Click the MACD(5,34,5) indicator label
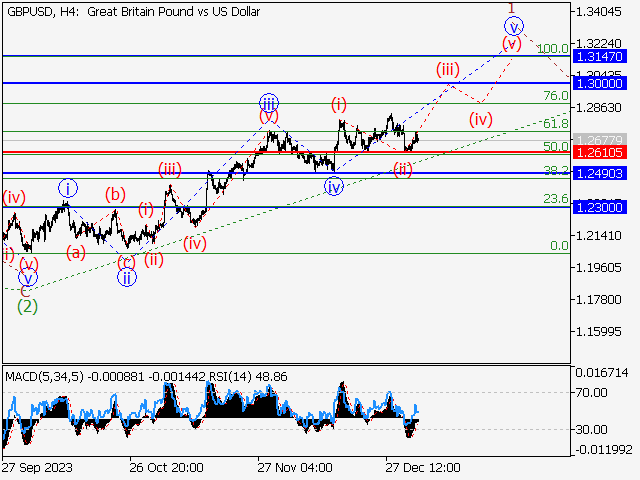The width and height of the screenshot is (640, 480). [44, 376]
